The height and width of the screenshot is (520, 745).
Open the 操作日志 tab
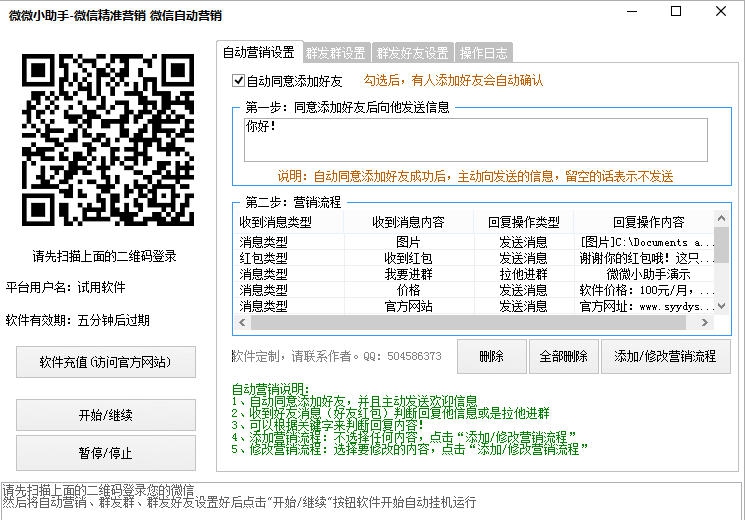coord(484,53)
